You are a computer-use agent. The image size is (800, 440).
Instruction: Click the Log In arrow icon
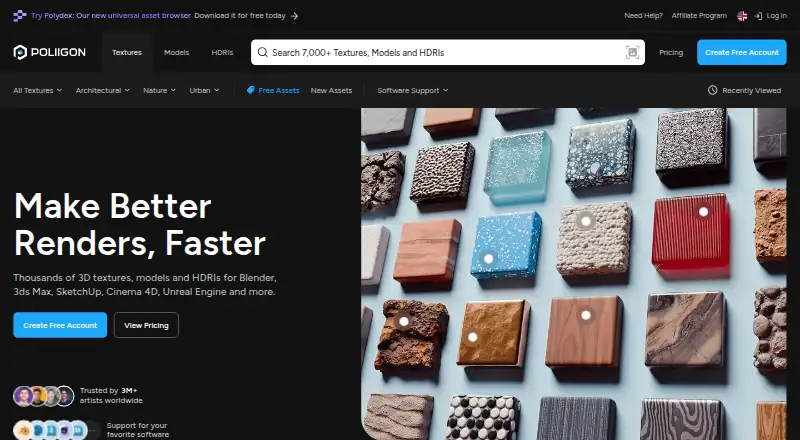point(758,16)
